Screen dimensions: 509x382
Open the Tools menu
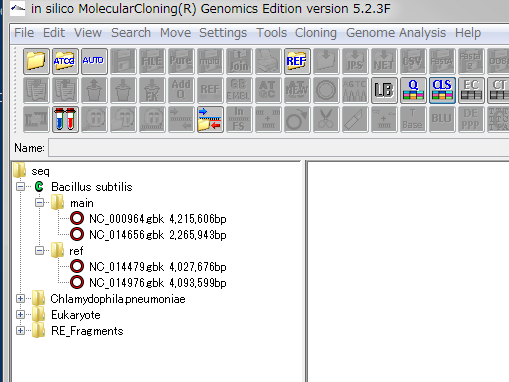coord(271,33)
